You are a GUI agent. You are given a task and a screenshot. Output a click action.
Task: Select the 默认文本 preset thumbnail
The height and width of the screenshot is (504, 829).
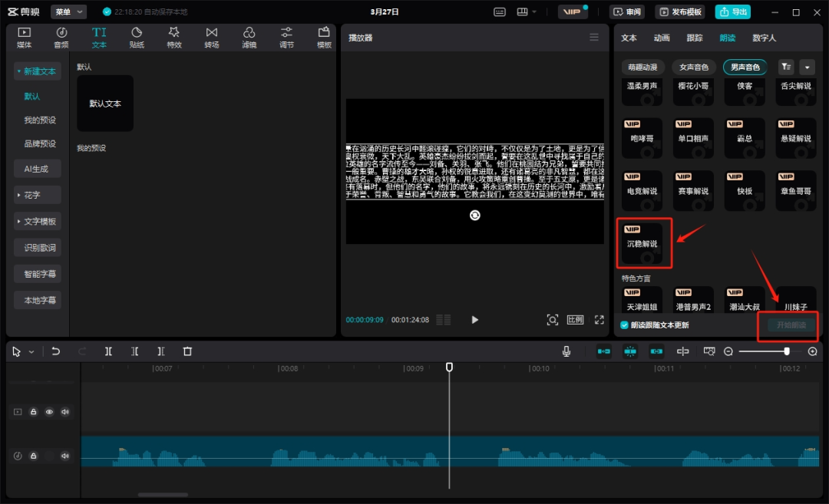click(104, 103)
